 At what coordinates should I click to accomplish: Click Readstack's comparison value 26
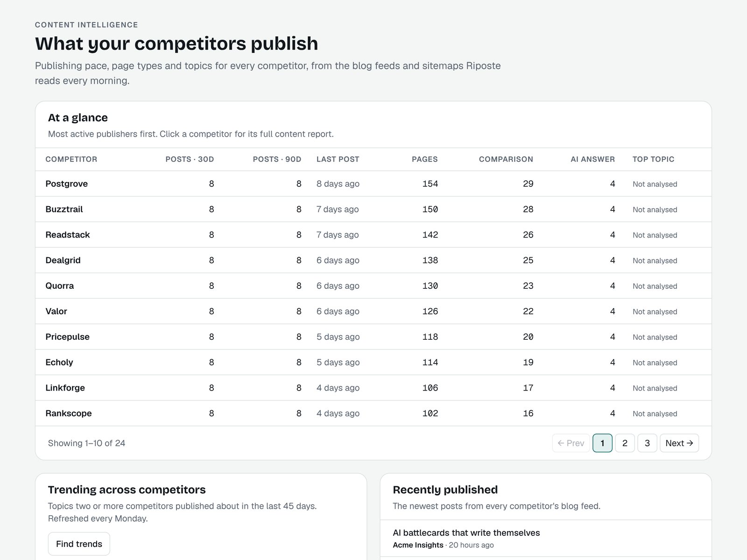pyautogui.click(x=528, y=235)
